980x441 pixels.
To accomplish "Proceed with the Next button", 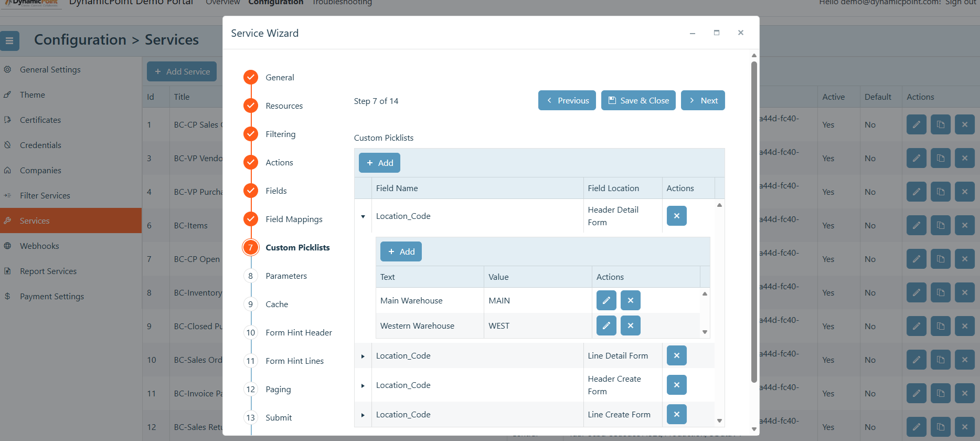I will (x=702, y=100).
